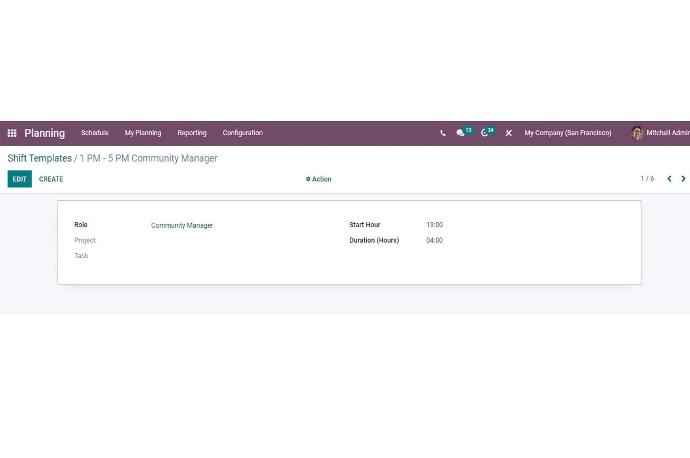
Task: Click the phone call icon
Action: click(x=443, y=133)
